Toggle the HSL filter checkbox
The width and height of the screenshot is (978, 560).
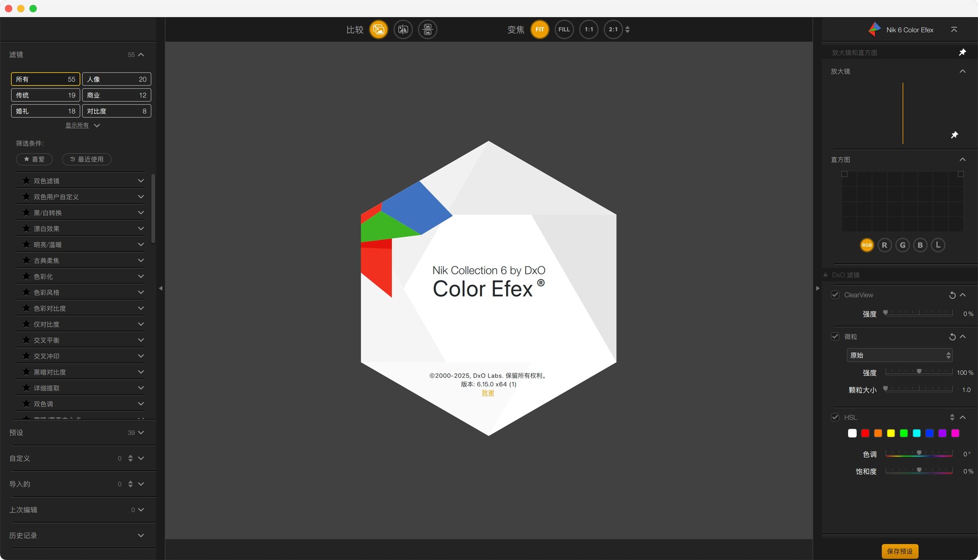click(x=835, y=417)
